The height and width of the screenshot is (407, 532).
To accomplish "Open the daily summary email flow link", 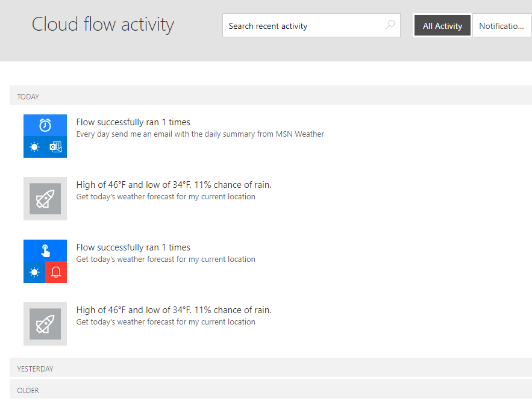I will tap(201, 134).
